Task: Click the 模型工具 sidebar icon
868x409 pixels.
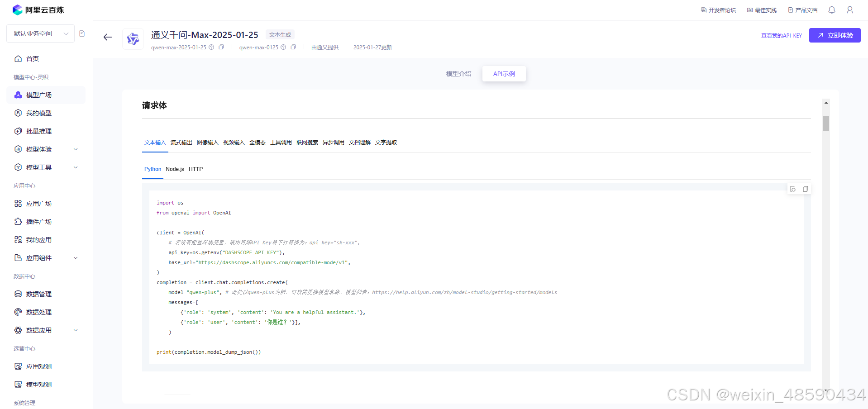Action: [x=18, y=167]
